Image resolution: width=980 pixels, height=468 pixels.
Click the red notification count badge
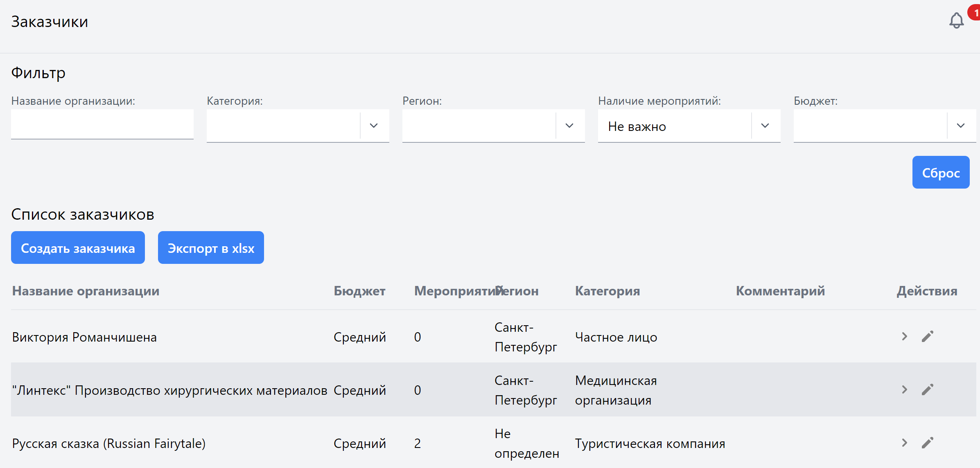click(975, 12)
